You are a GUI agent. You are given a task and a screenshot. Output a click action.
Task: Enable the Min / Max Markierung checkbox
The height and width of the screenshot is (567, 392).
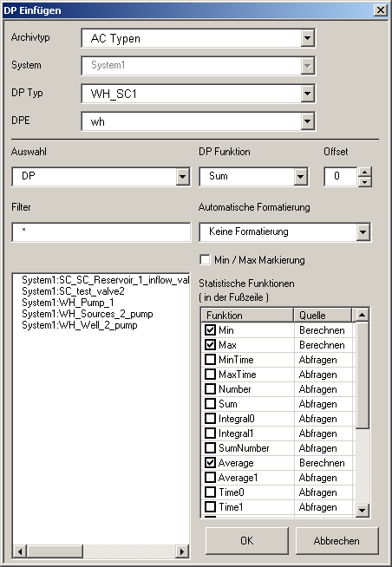coord(205,259)
